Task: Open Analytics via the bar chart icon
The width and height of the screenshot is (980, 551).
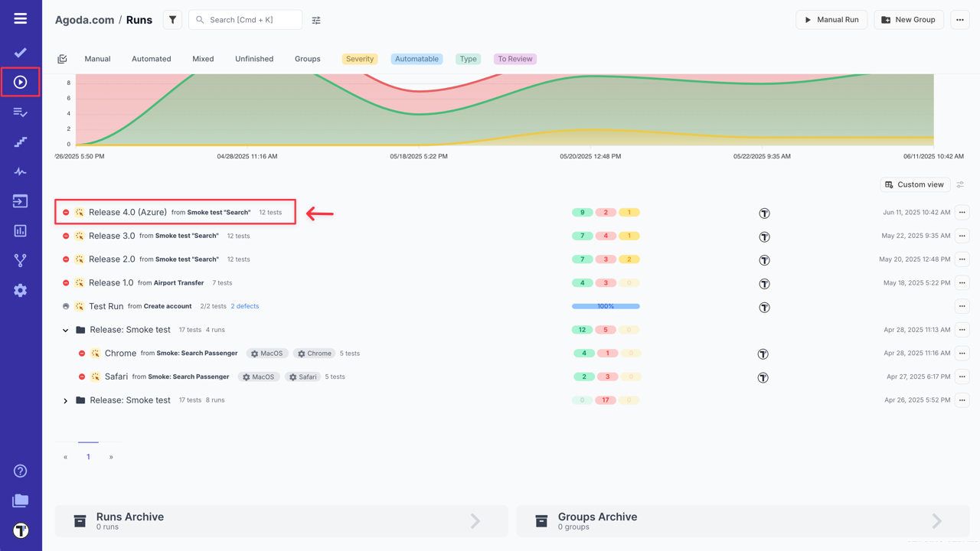Action: coord(20,230)
